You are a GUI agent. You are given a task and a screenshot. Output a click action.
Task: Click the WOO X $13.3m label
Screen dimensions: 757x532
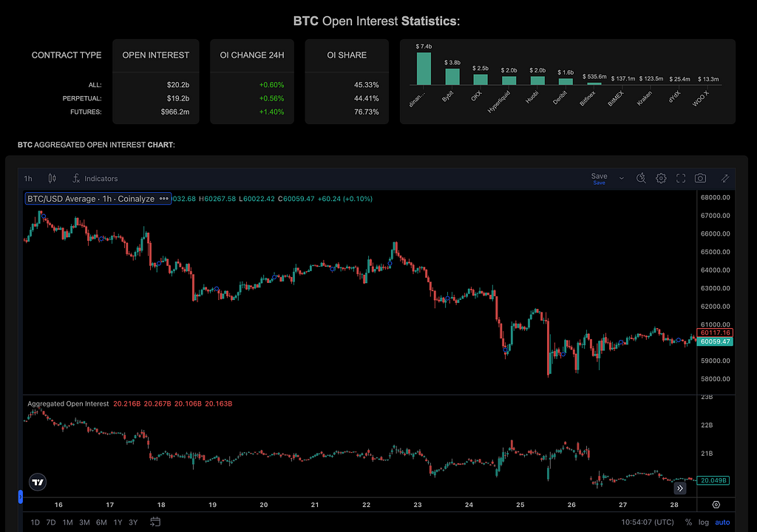point(708,78)
